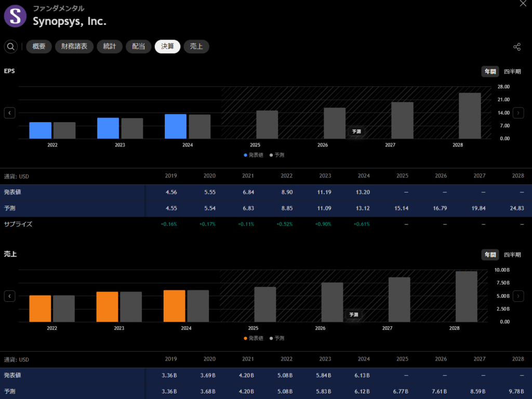The width and height of the screenshot is (532, 399).
Task: Open the 配当 tab
Action: pos(138,46)
